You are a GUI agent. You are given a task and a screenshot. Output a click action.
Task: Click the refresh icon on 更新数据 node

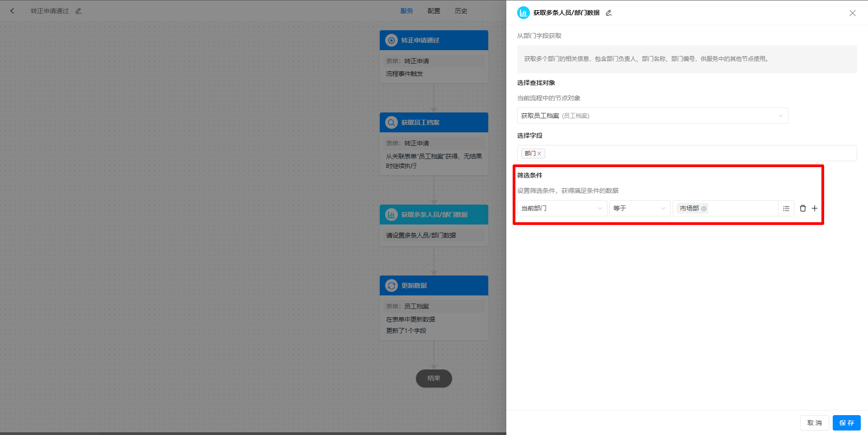(391, 285)
